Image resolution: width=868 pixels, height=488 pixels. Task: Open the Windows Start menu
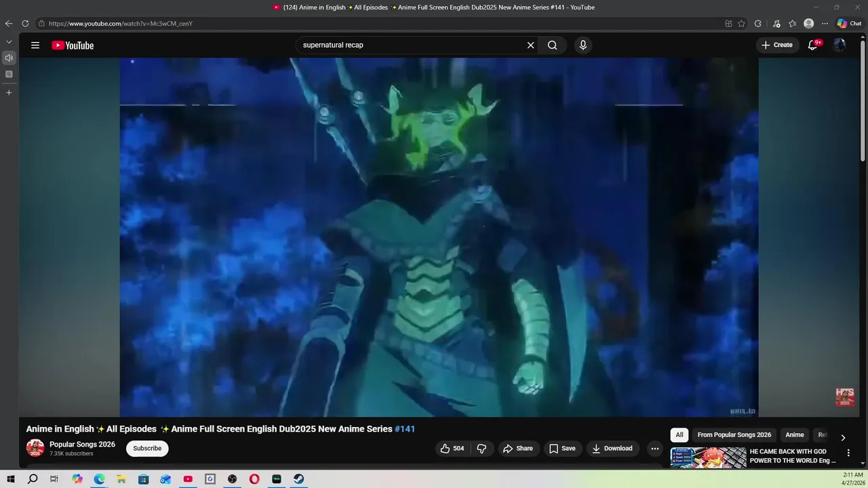tap(10, 479)
